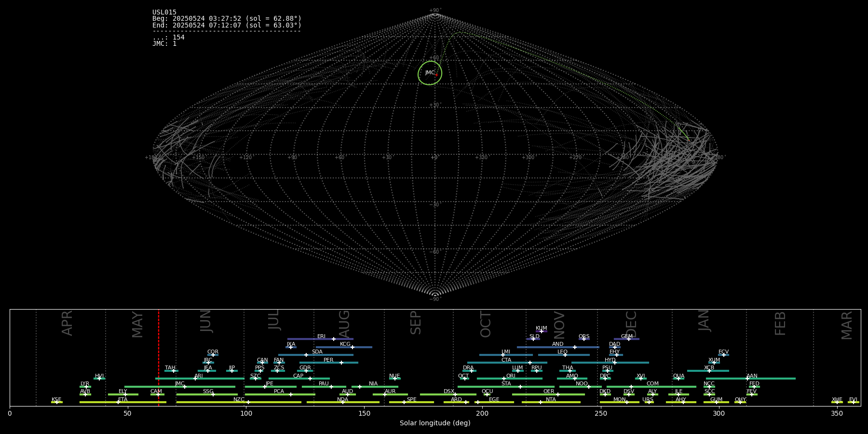The image size is (868, 434).
Task: Select the STA shower label
Action: click(506, 384)
